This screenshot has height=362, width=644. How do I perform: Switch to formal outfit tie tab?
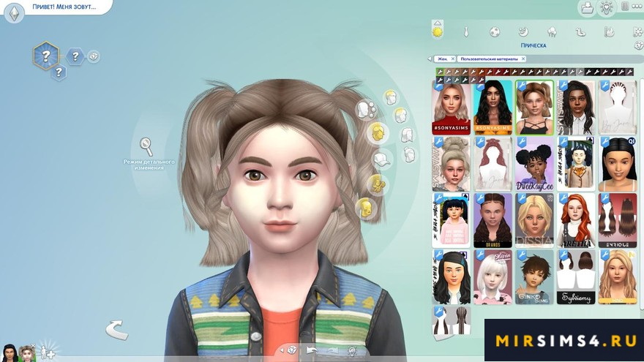pyautogui.click(x=466, y=31)
